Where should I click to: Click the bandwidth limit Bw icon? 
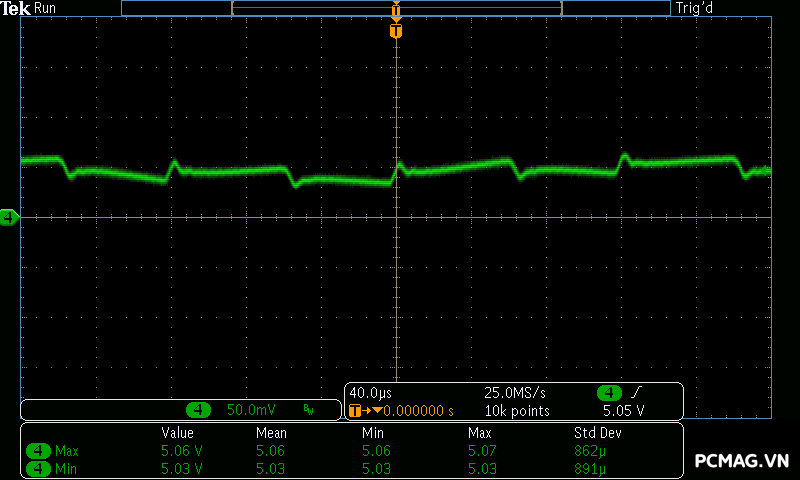pyautogui.click(x=308, y=410)
